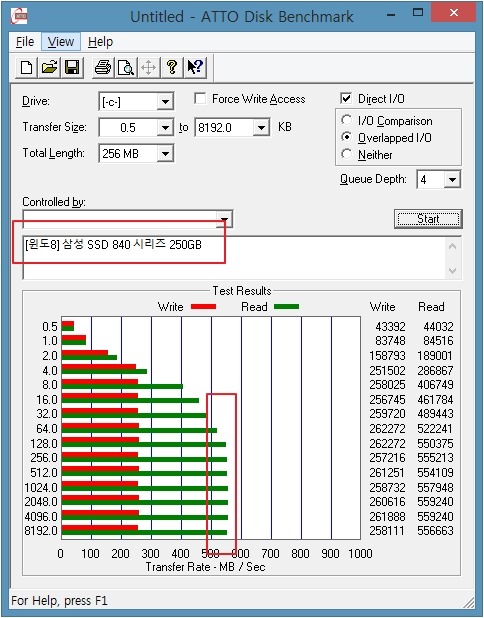
Task: Uncheck the Direct I/O checkbox
Action: click(x=346, y=98)
